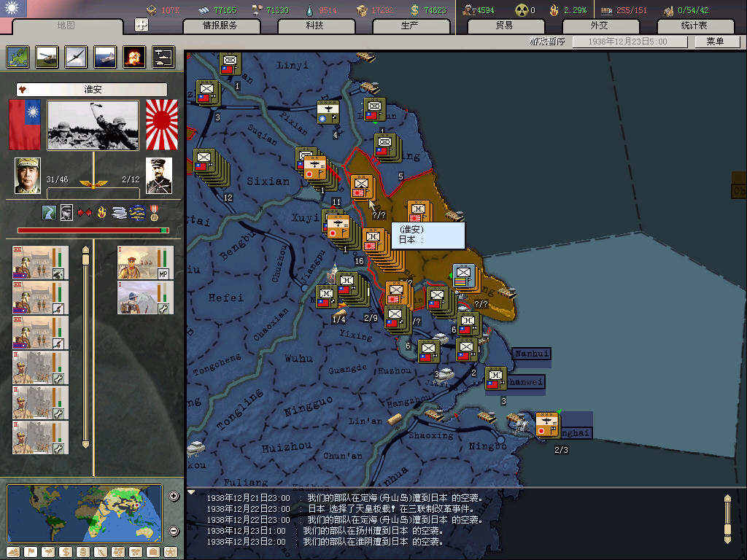The image size is (747, 560).
Task: Select Japanese air unit at Dinghai 2/3
Action: 547,425
